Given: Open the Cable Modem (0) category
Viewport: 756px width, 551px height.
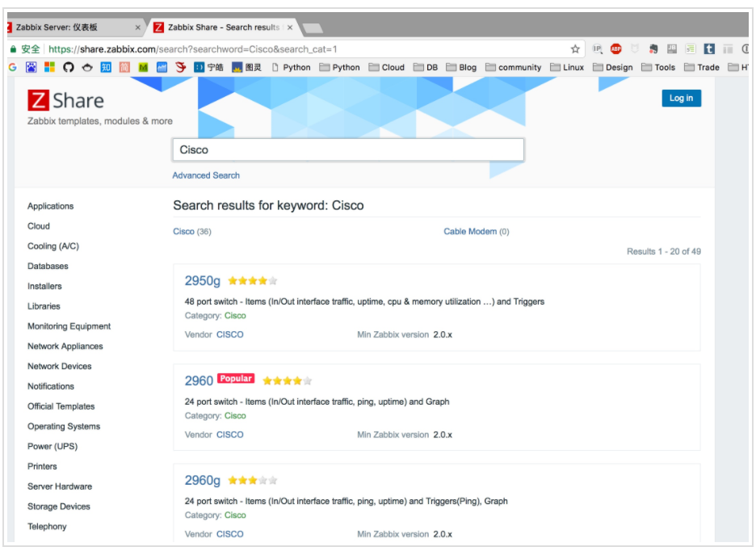Looking at the screenshot, I should (477, 232).
